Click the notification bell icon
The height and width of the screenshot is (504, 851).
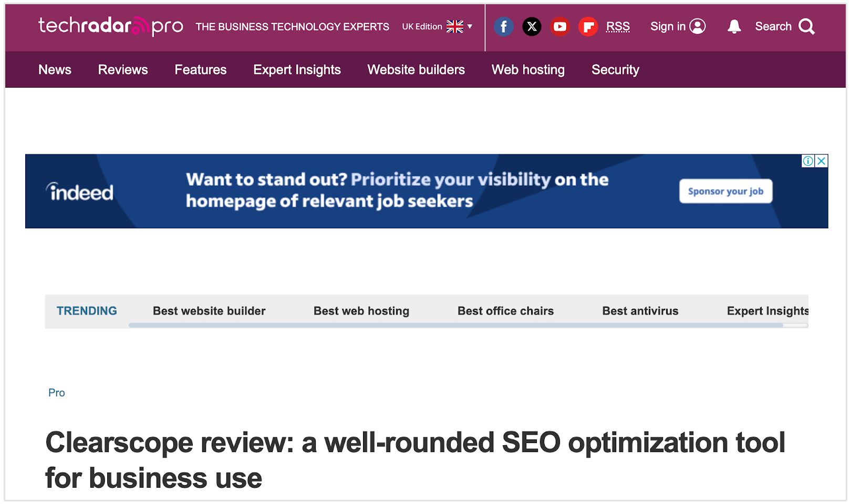(x=734, y=26)
